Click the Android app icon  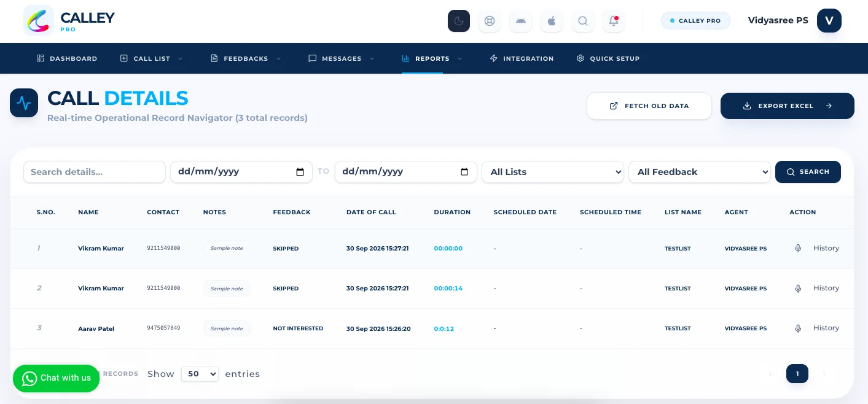tap(521, 21)
